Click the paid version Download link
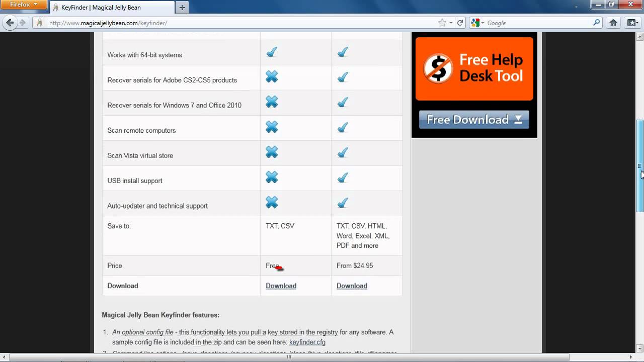Viewport: 644px width, 362px height. click(352, 286)
